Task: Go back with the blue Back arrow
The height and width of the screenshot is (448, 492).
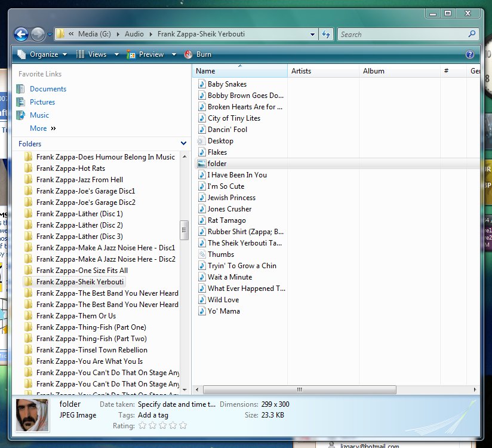Action: [x=21, y=34]
